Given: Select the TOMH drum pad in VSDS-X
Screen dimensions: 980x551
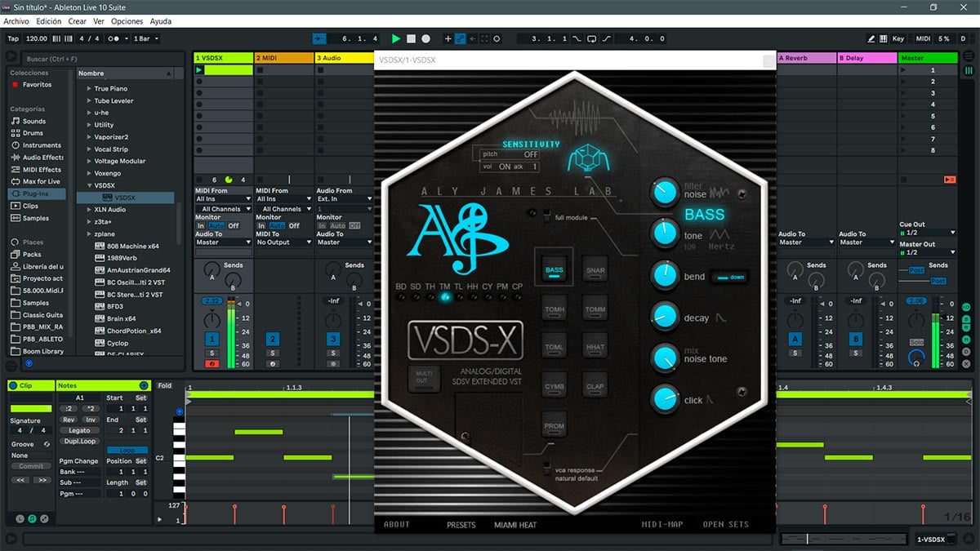Looking at the screenshot, I should point(555,308).
